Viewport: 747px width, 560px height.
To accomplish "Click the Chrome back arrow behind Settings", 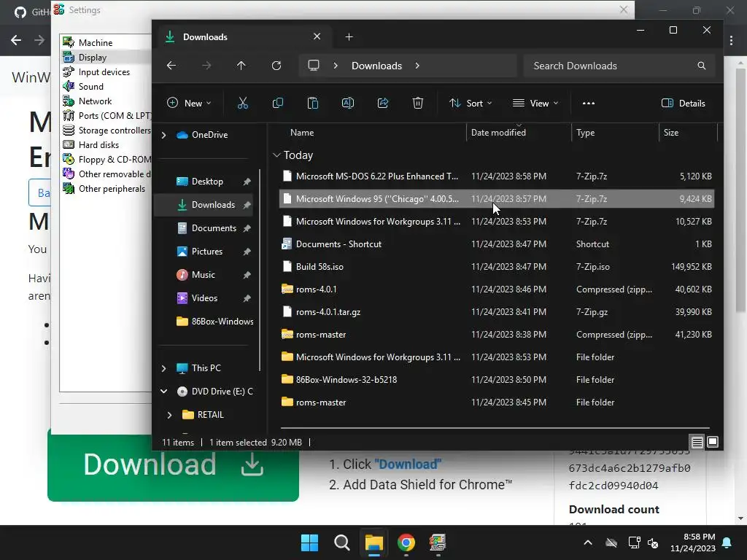I will [x=16, y=40].
